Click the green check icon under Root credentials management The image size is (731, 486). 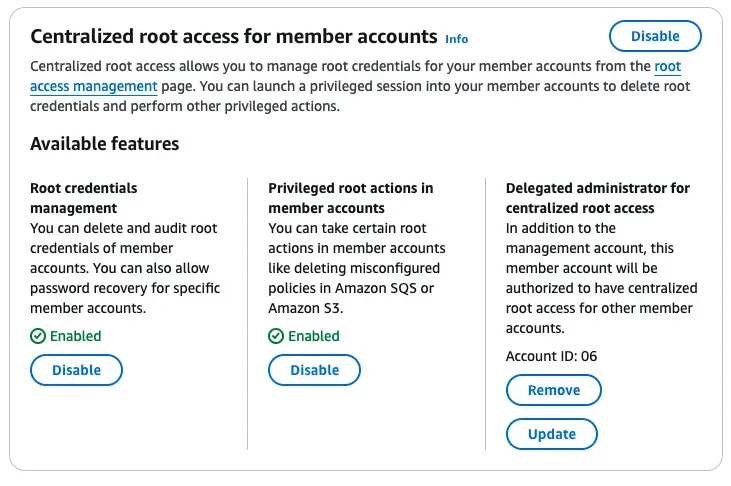tap(38, 337)
